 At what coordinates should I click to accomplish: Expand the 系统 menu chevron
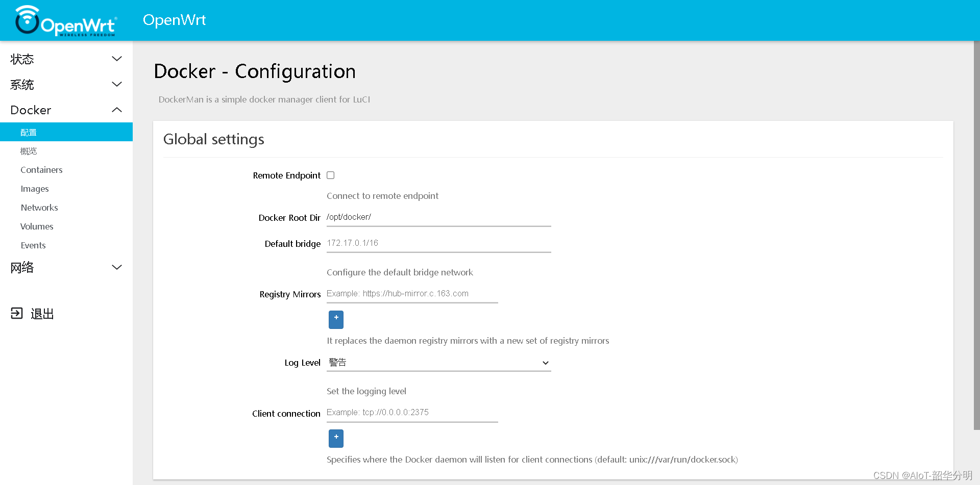click(117, 84)
